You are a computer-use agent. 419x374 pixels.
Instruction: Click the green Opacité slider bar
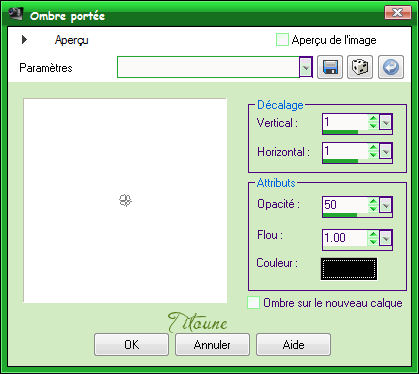pyautogui.click(x=340, y=215)
